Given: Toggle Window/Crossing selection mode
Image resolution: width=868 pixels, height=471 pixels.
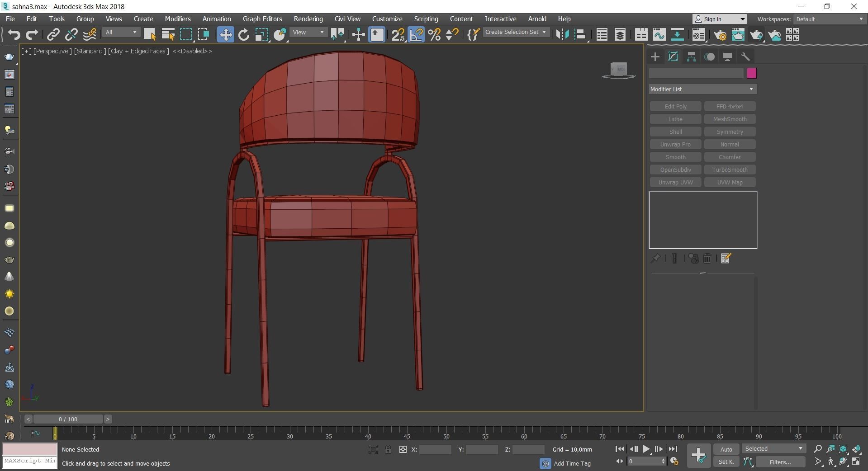Looking at the screenshot, I should point(204,35).
